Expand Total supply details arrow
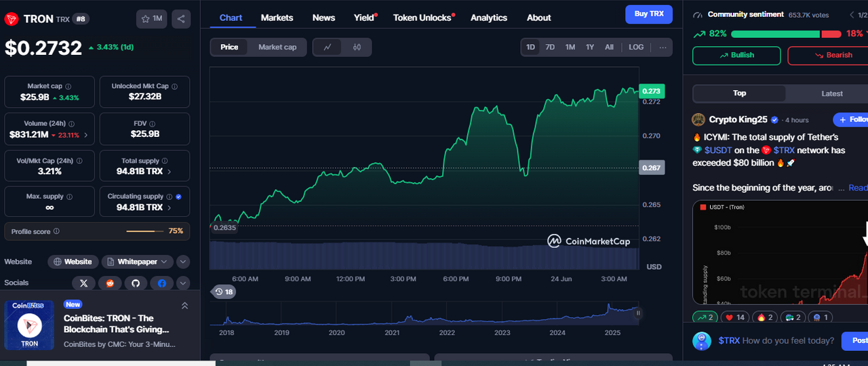 pos(169,171)
